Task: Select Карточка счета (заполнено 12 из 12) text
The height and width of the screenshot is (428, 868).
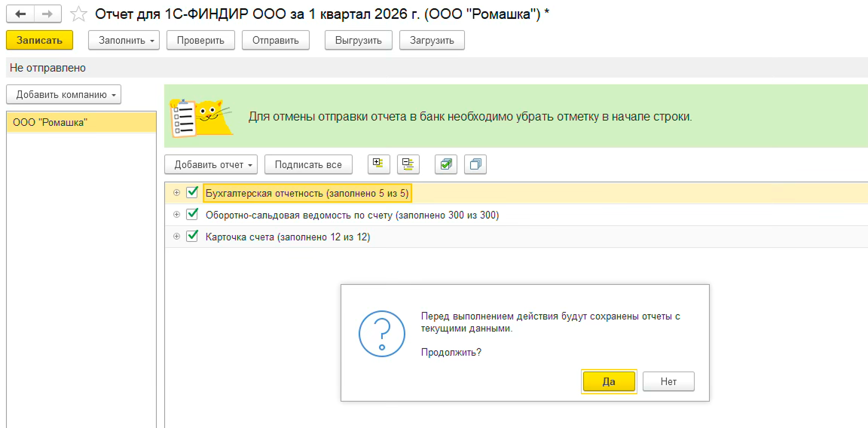Action: click(x=288, y=237)
